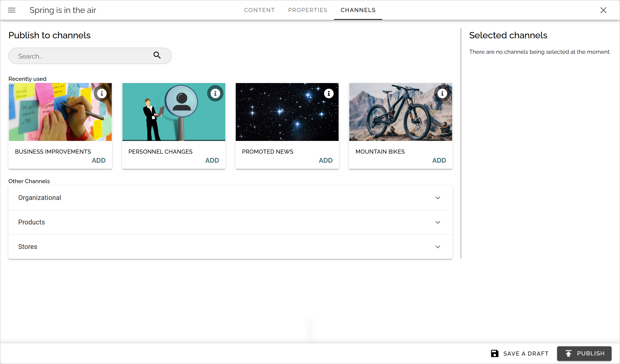Click the 'Recently used' heading

tap(27, 79)
